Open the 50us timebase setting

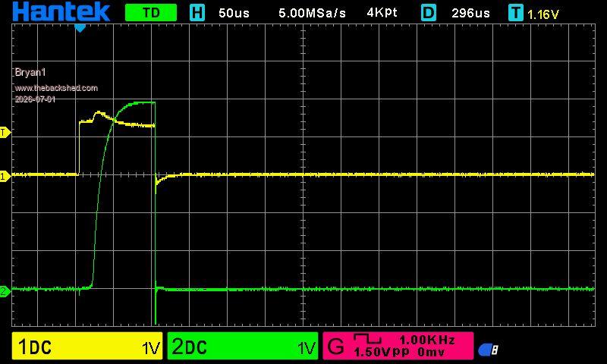point(234,13)
